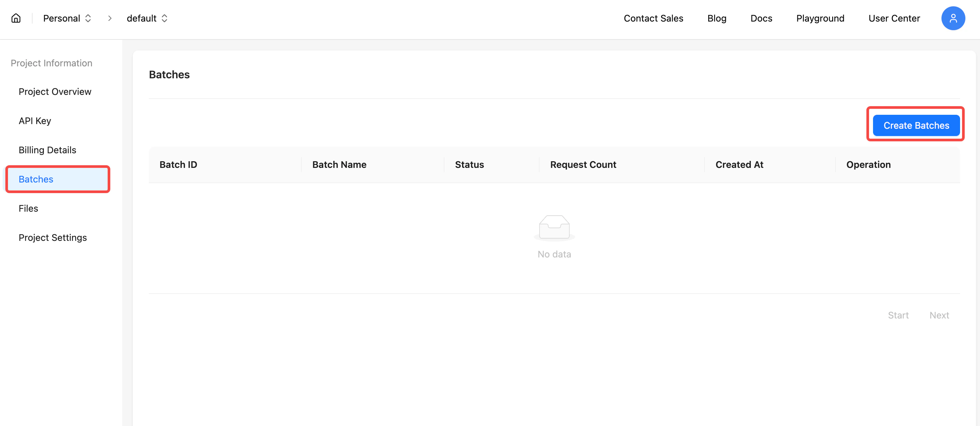Open Project Overview in sidebar
Viewport: 980px width, 426px height.
pos(55,92)
